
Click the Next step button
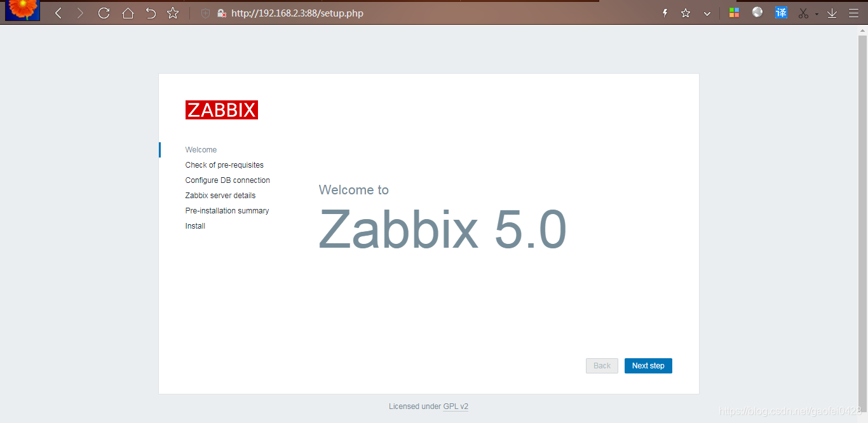tap(648, 366)
